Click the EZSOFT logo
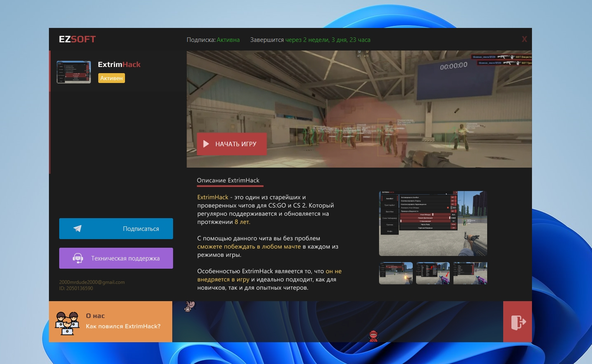This screenshot has width=592, height=364. [x=77, y=39]
